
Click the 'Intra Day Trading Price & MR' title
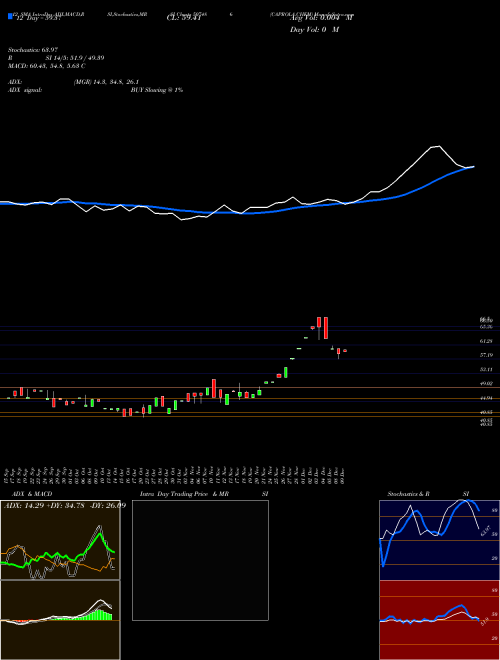pyautogui.click(x=184, y=494)
